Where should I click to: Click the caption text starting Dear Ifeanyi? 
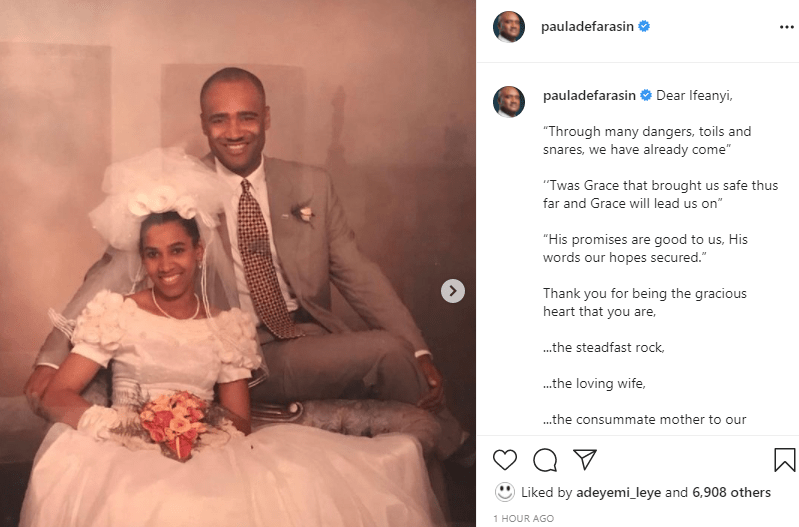(x=694, y=96)
